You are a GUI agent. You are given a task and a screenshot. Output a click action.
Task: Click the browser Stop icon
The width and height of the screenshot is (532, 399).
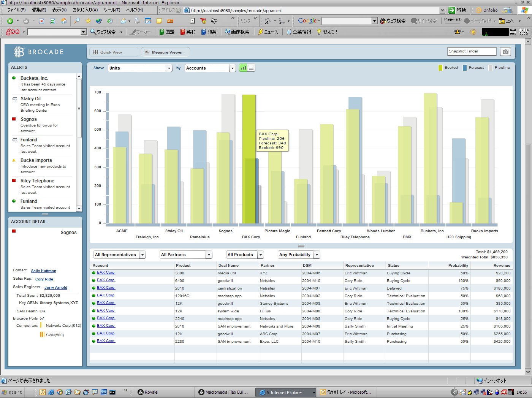42,21
